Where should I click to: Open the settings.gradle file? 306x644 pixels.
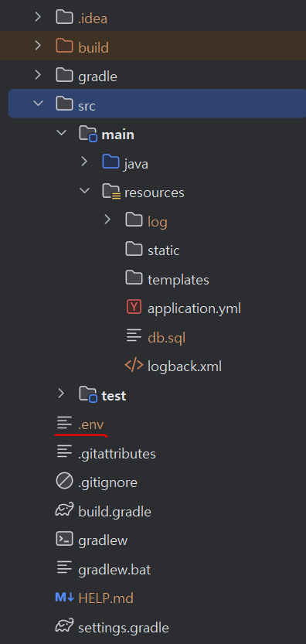[x=123, y=628]
